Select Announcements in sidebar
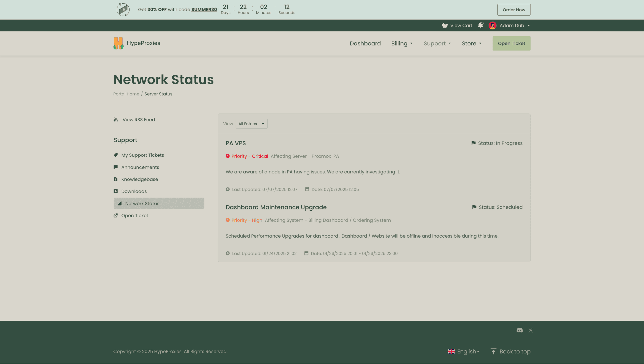644x364 pixels. coord(140,167)
